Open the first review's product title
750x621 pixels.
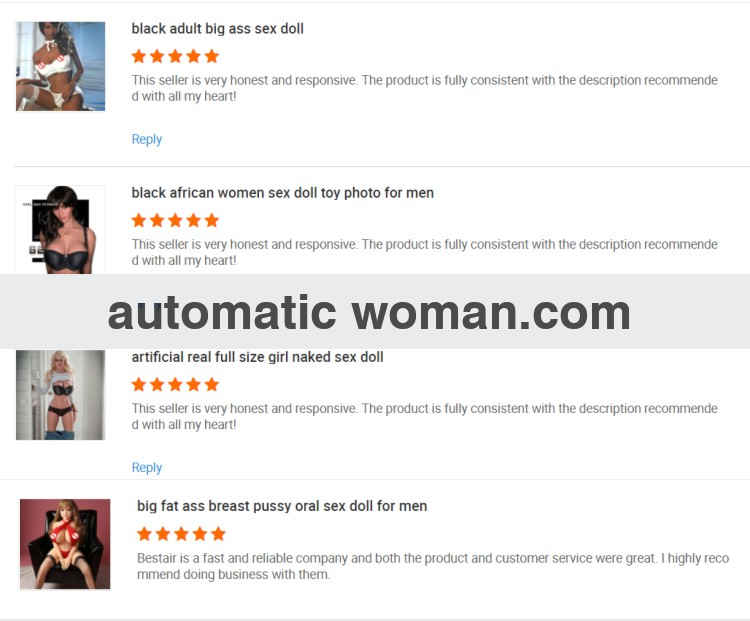218,29
